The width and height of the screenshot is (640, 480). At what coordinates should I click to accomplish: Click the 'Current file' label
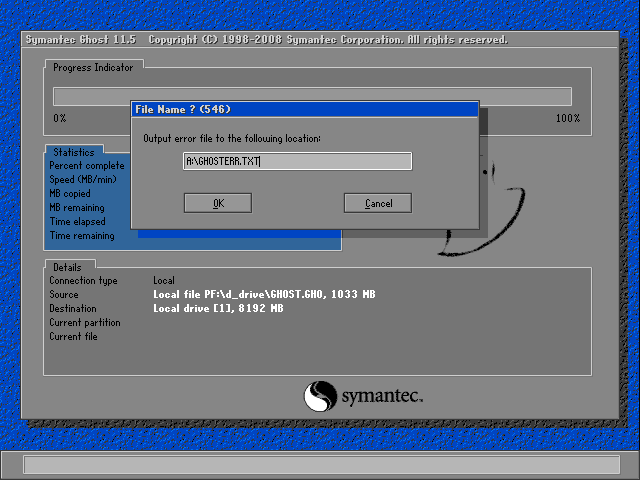tap(73, 336)
